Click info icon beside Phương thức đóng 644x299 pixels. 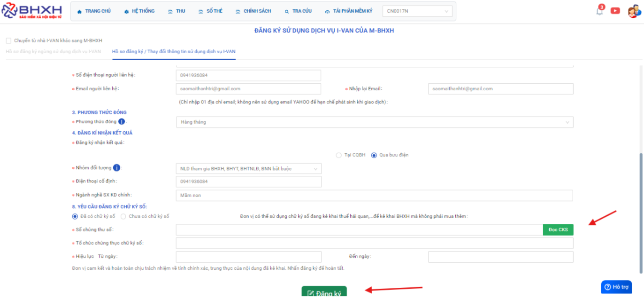coord(122,122)
